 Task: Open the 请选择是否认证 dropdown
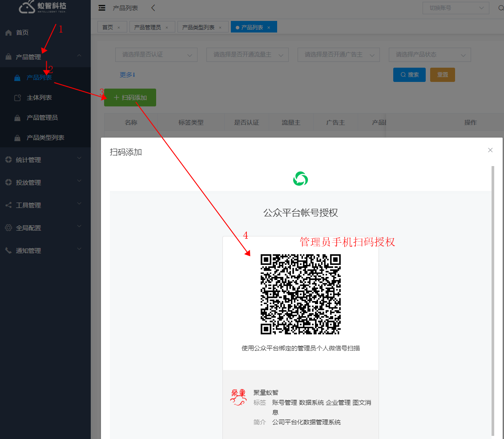pos(156,55)
